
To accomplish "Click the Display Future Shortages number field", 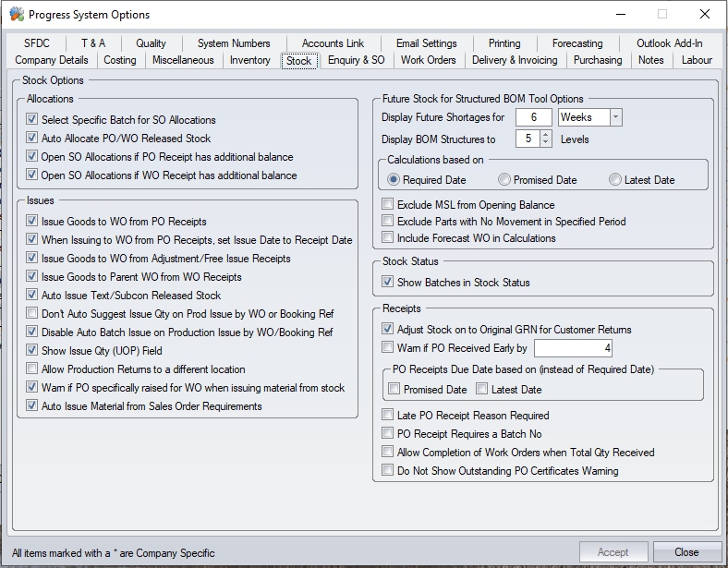I will [x=534, y=117].
